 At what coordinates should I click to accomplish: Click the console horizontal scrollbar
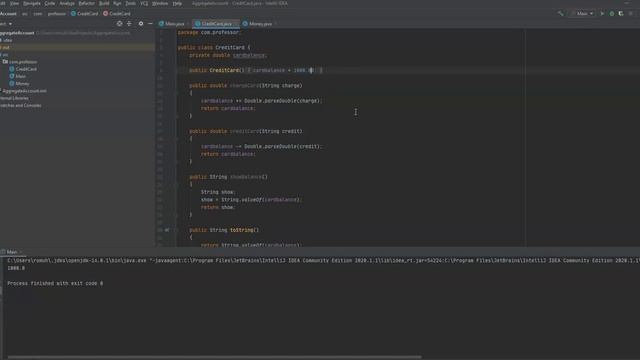pos(215,357)
